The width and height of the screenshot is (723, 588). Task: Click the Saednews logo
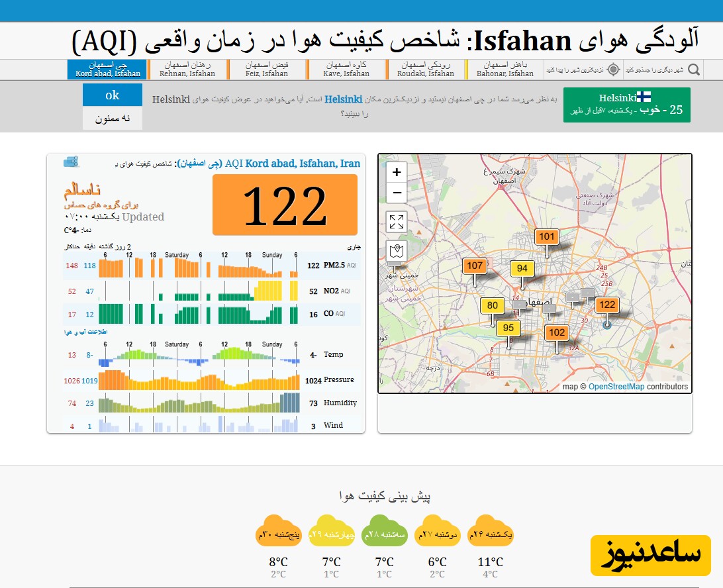(x=650, y=556)
